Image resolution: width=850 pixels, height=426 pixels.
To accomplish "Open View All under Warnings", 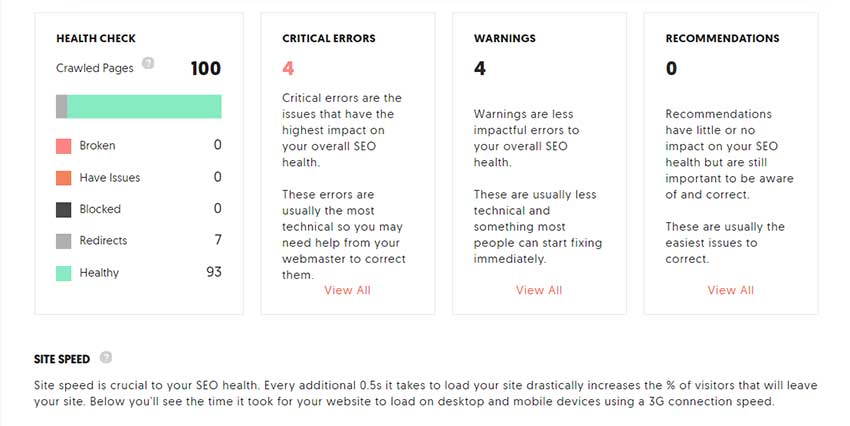I will [539, 291].
